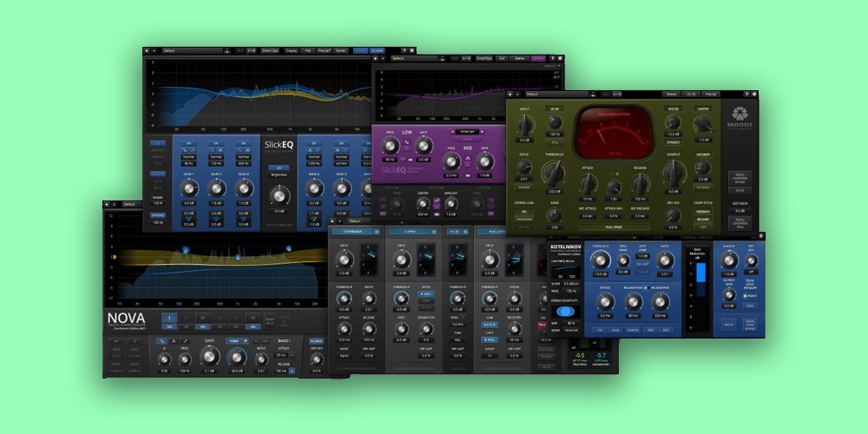This screenshot has width=868, height=434.
Task: Open SmartOps menu in blue SlickEQ
Action: point(270,51)
